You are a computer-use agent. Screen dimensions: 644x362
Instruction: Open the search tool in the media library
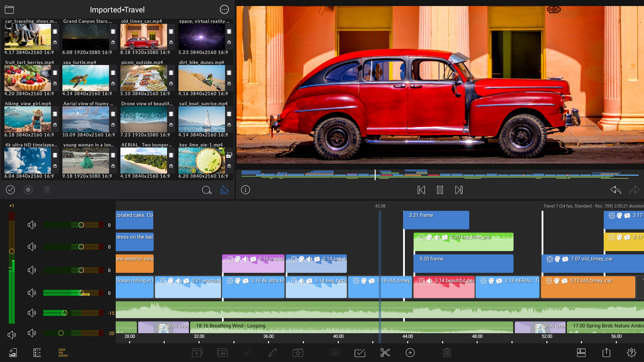tap(207, 190)
